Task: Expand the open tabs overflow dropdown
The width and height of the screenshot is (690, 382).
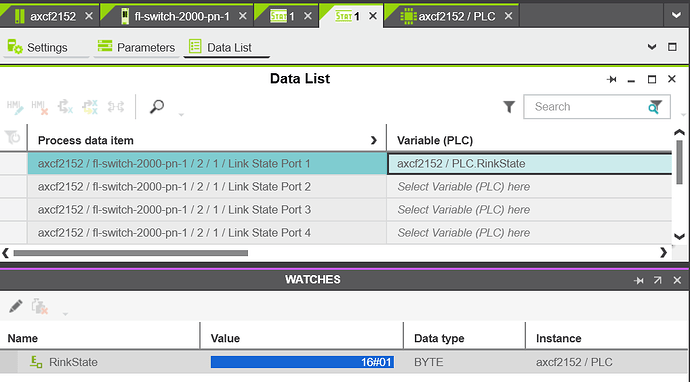Action: 676,16
